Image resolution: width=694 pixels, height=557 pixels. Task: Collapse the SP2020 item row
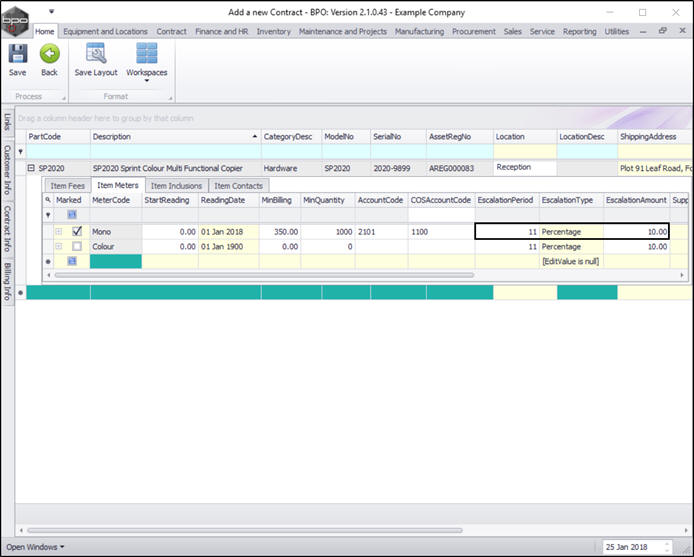(31, 168)
